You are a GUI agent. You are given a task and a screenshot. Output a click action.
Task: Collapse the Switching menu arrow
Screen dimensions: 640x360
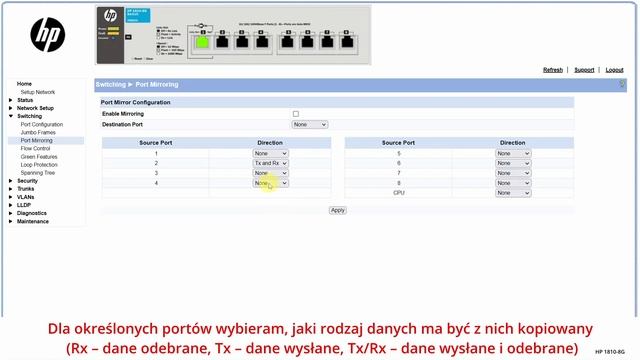pos(11,116)
